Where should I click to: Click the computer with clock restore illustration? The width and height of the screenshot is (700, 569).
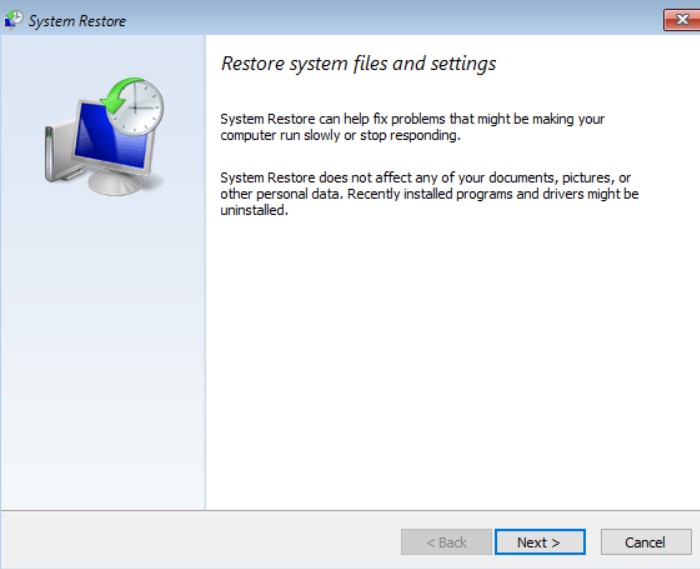pos(105,136)
